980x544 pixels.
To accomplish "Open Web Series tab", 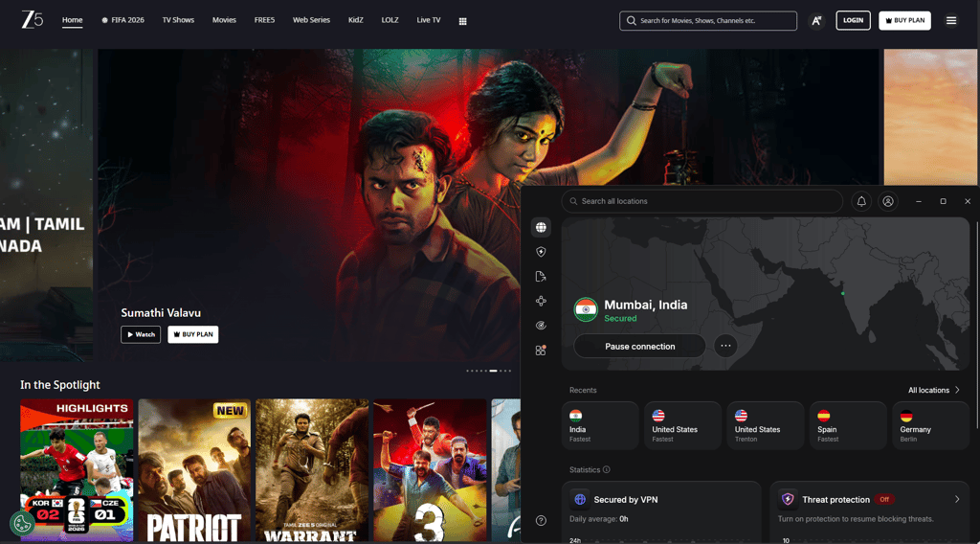I will [311, 20].
